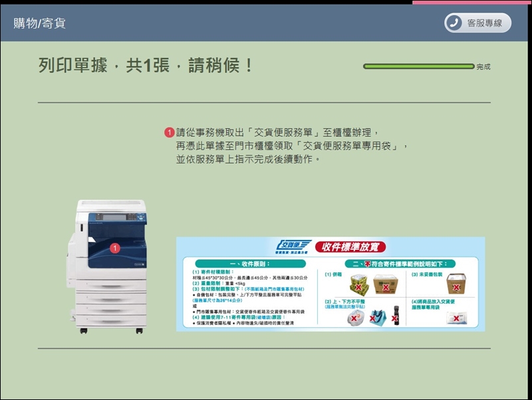Click the bottom paper tray of printer
This screenshot has height=400, width=532.
(112, 318)
